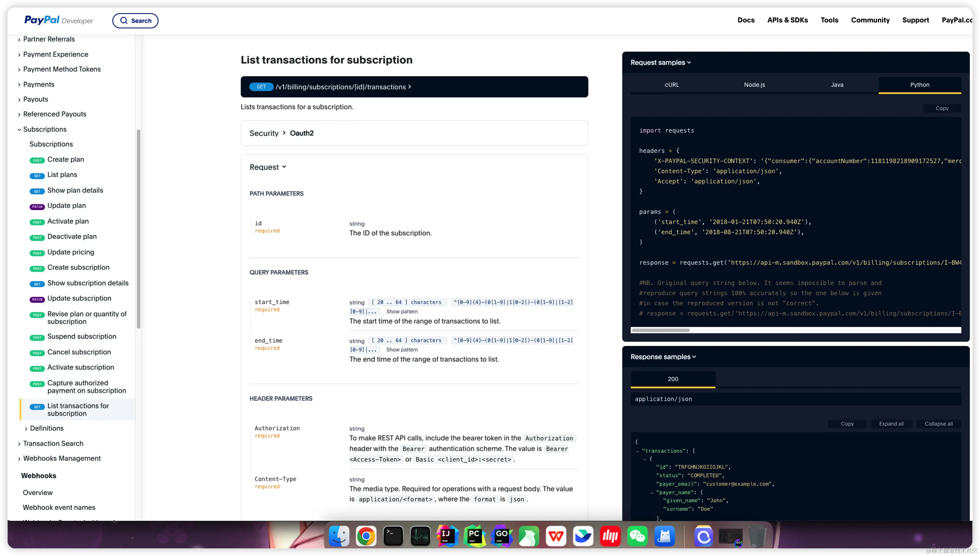Viewport: 980px width, 556px height.
Task: Click the POST badge beside Create plan
Action: 37,160
